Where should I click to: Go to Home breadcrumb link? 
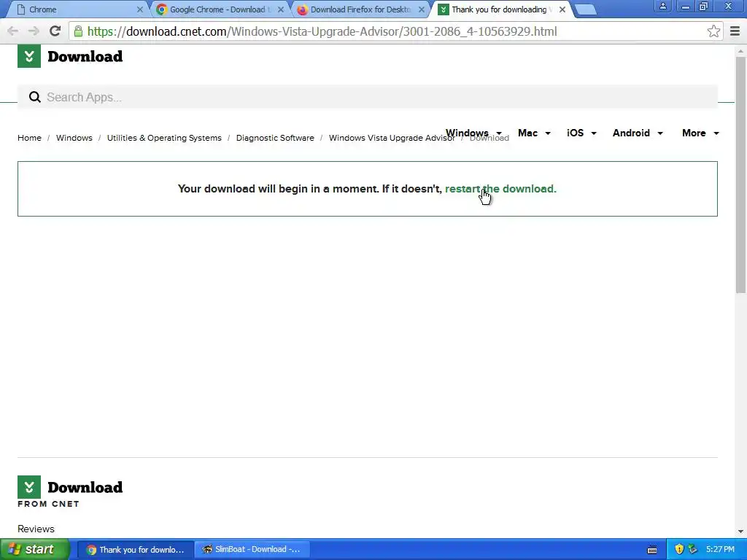[x=29, y=138]
